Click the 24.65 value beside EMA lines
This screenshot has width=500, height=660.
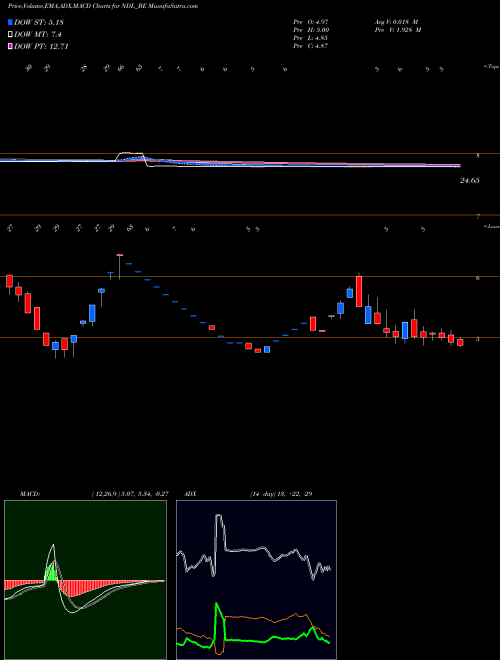click(470, 181)
